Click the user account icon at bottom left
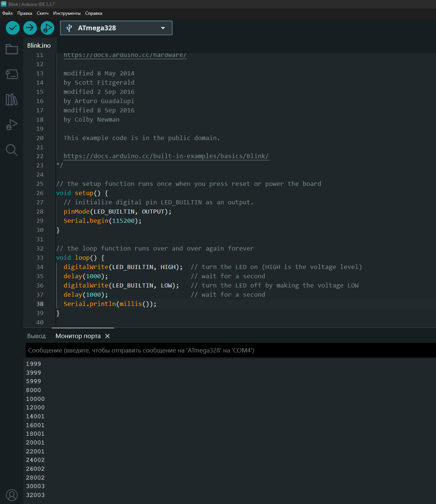 pyautogui.click(x=11, y=495)
